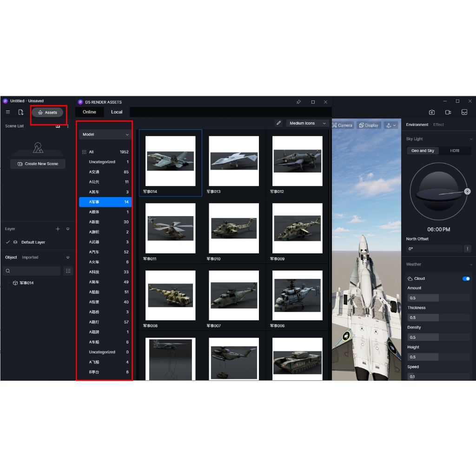This screenshot has width=476, height=476.
Task: Click the video render camcorder icon
Action: click(x=448, y=112)
